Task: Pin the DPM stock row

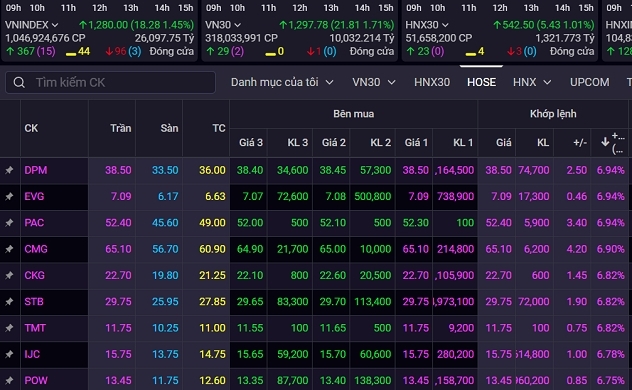Action: point(9,170)
